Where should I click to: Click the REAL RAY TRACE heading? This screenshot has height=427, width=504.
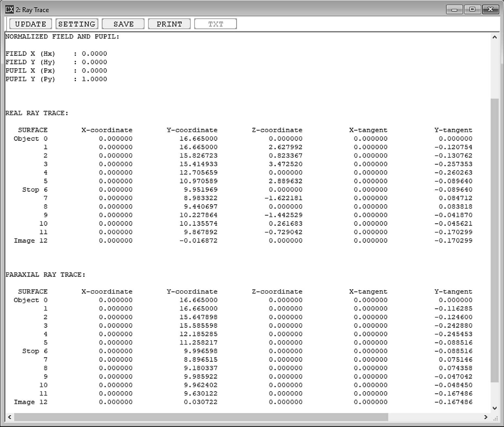[x=37, y=113]
